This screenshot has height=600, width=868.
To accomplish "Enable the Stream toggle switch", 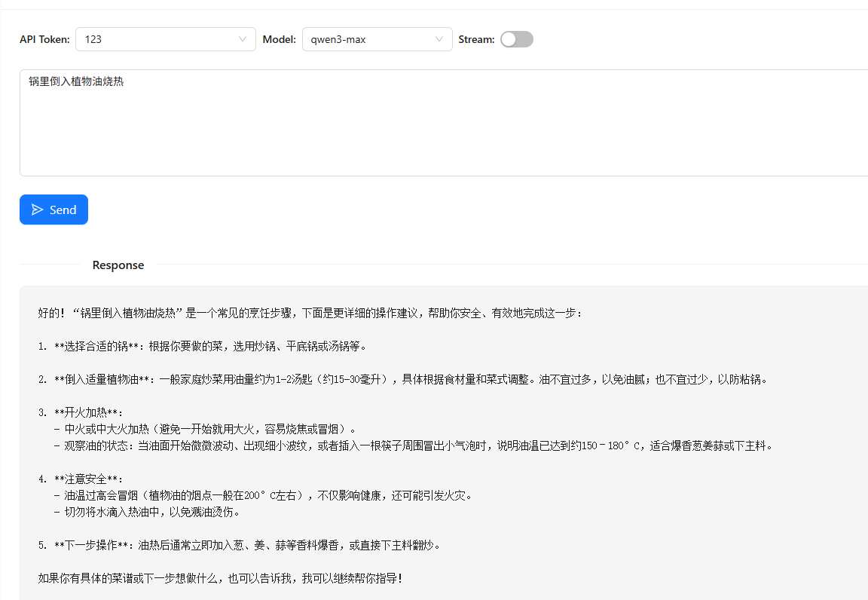I will coord(517,39).
